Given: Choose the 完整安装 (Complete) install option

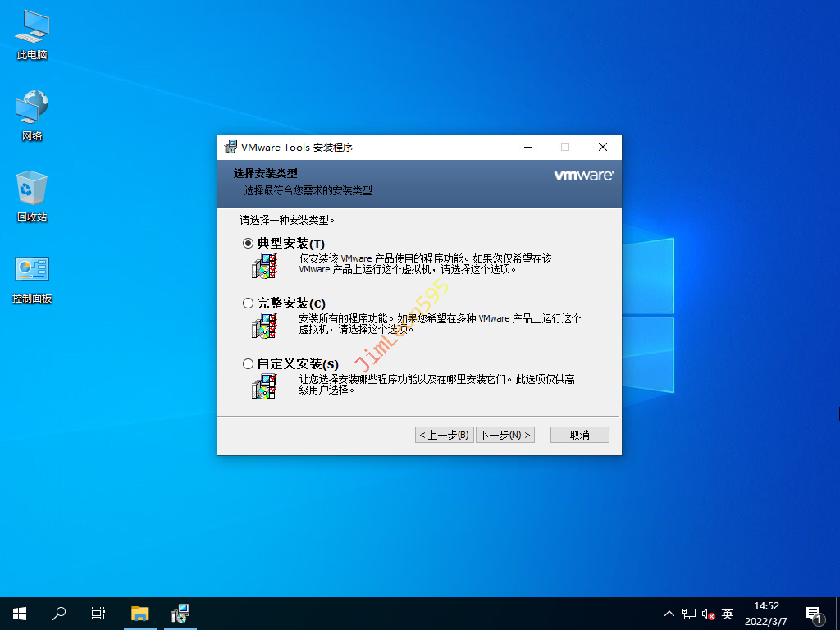Looking at the screenshot, I should [x=249, y=304].
